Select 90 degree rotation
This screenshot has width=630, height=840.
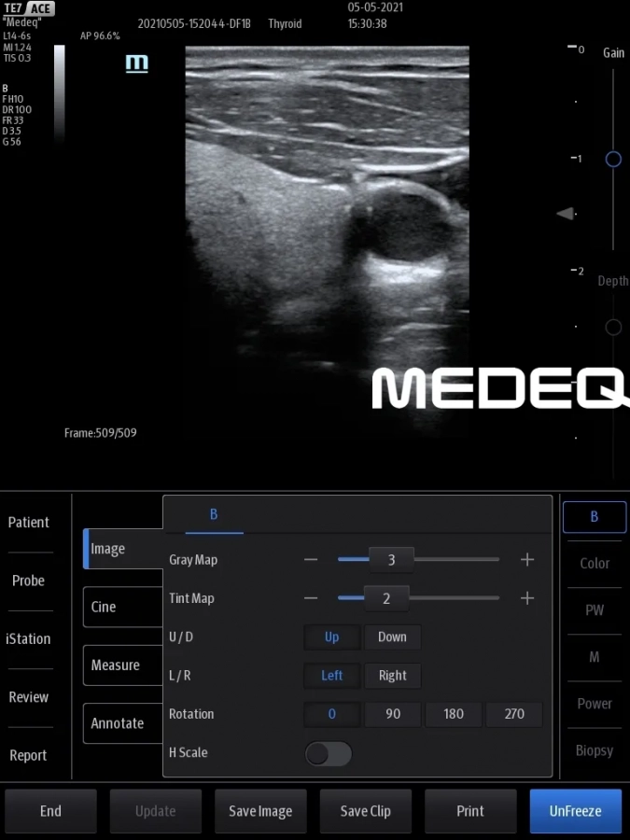[393, 714]
